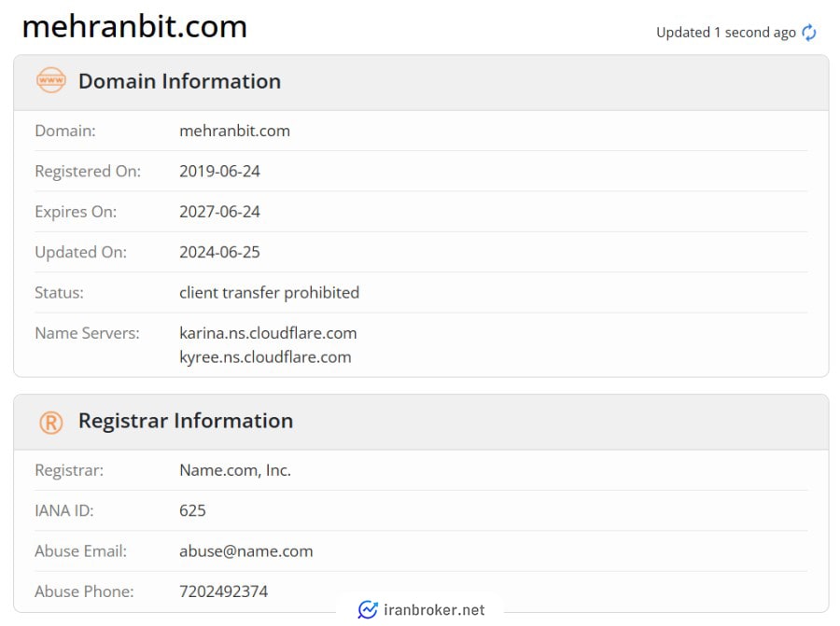
Task: Select the Registrar Information header
Action: point(186,421)
